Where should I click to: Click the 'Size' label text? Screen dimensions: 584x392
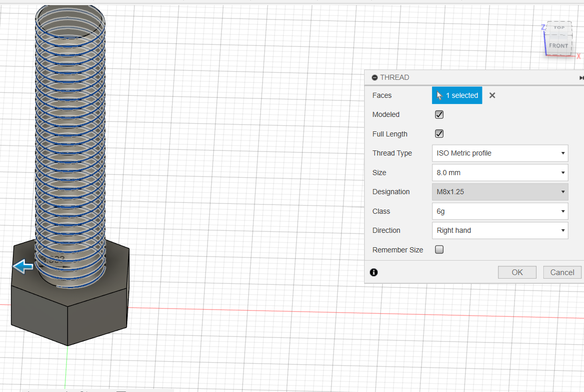[x=379, y=173]
